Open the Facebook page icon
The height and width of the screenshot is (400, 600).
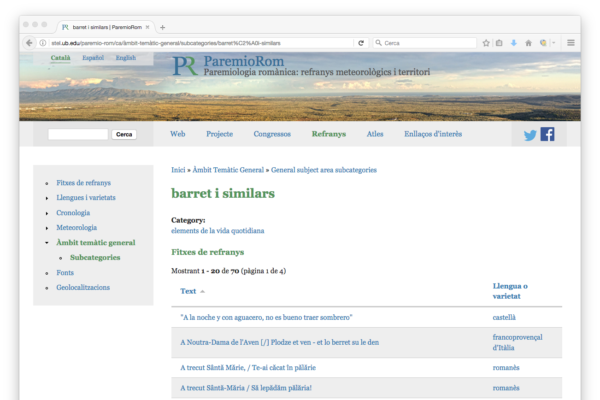coord(547,134)
